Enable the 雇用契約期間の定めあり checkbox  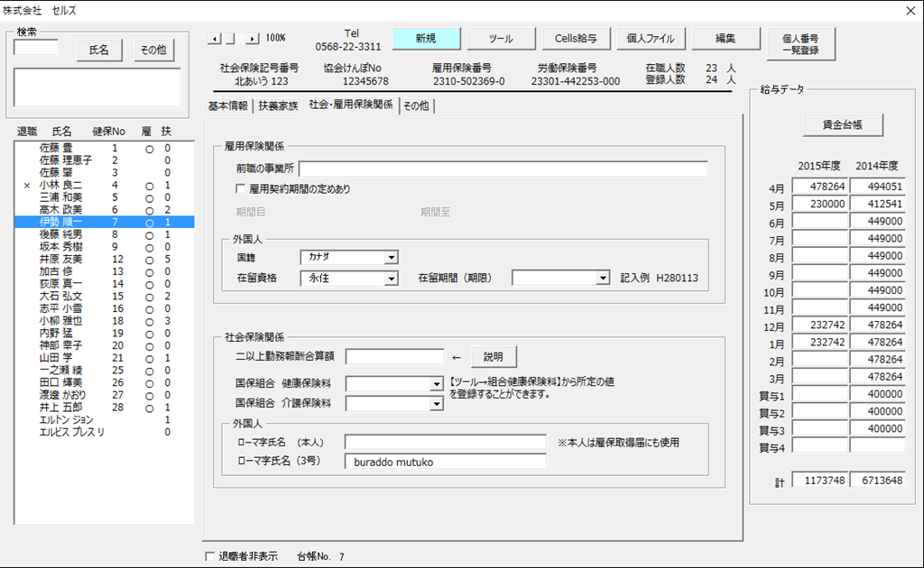(241, 189)
